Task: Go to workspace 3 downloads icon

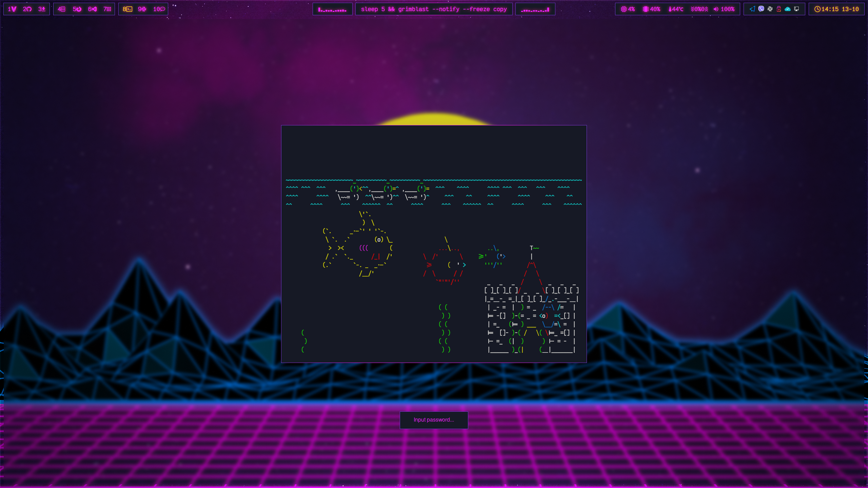Action: click(x=42, y=9)
